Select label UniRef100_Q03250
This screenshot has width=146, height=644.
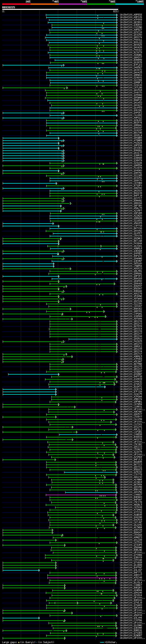coord(131,35)
